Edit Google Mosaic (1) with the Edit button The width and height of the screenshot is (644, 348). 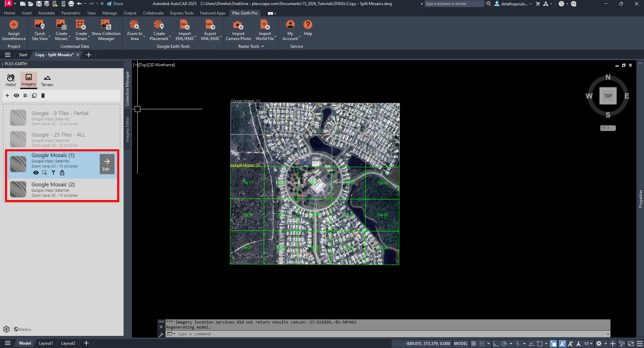106,164
